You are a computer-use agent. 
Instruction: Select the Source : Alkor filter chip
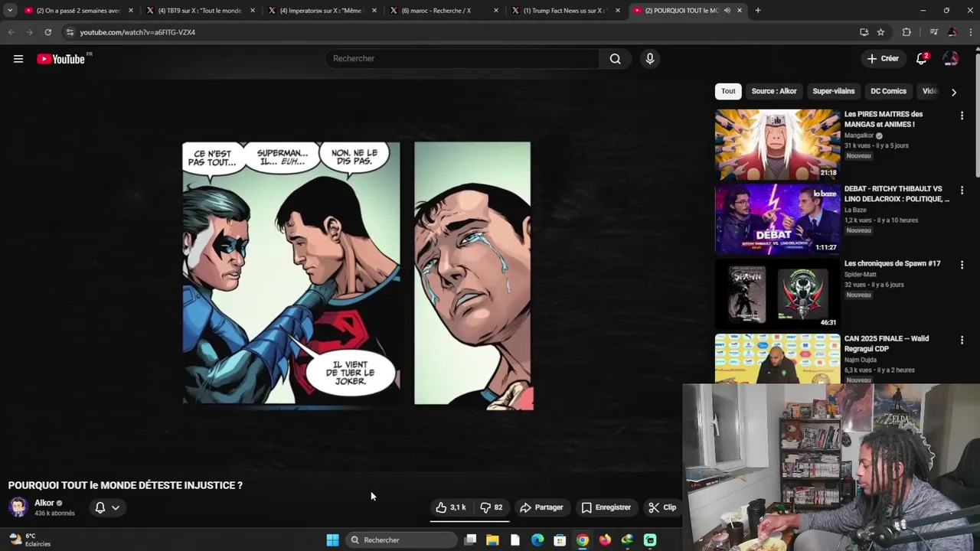click(x=774, y=91)
